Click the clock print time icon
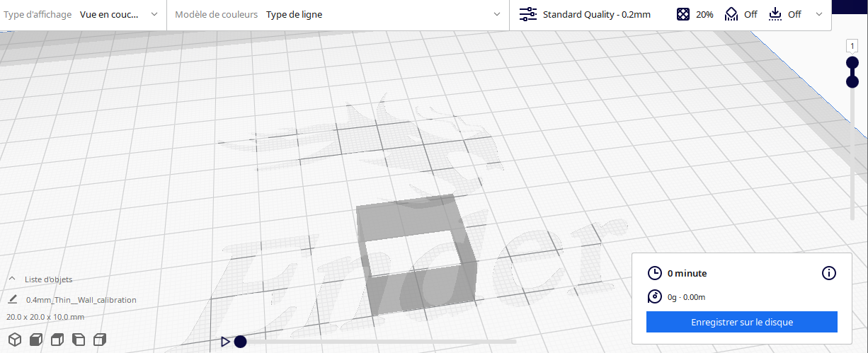This screenshot has height=353, width=868. point(655,273)
